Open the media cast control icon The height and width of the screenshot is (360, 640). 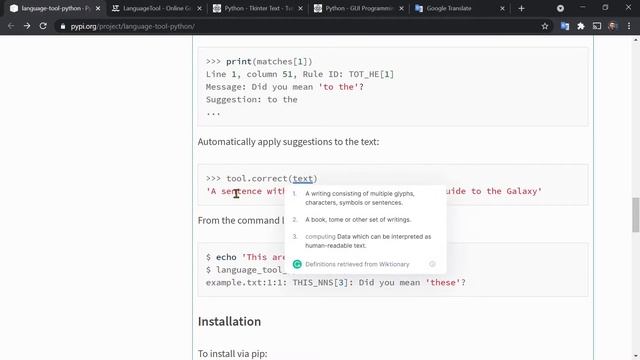(597, 26)
